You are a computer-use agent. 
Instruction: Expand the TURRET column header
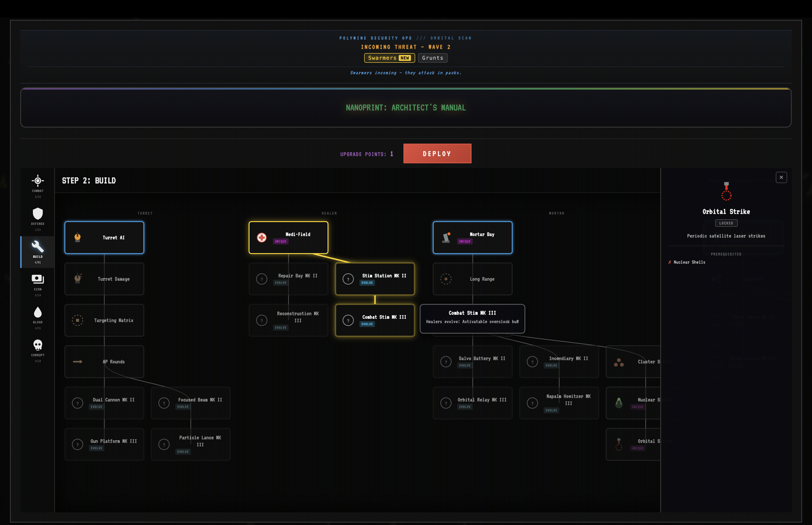point(145,213)
